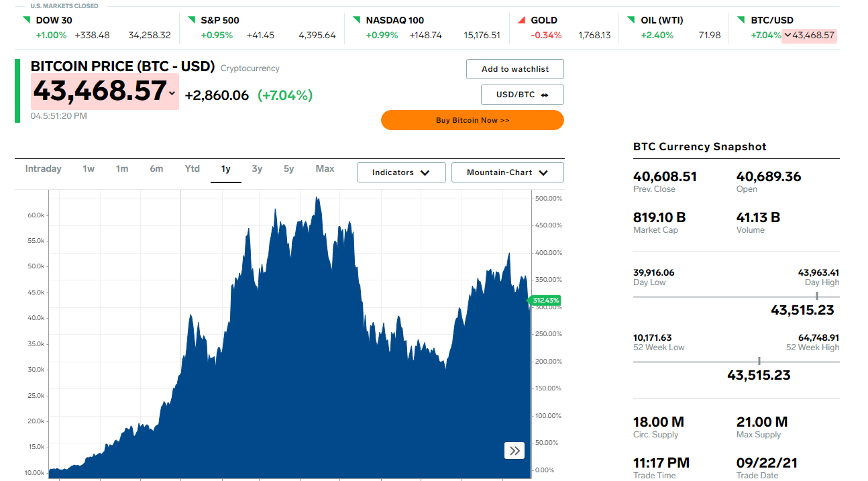868x481 pixels.
Task: Click the 04.5:51:20 PM timestamp
Action: [x=59, y=116]
